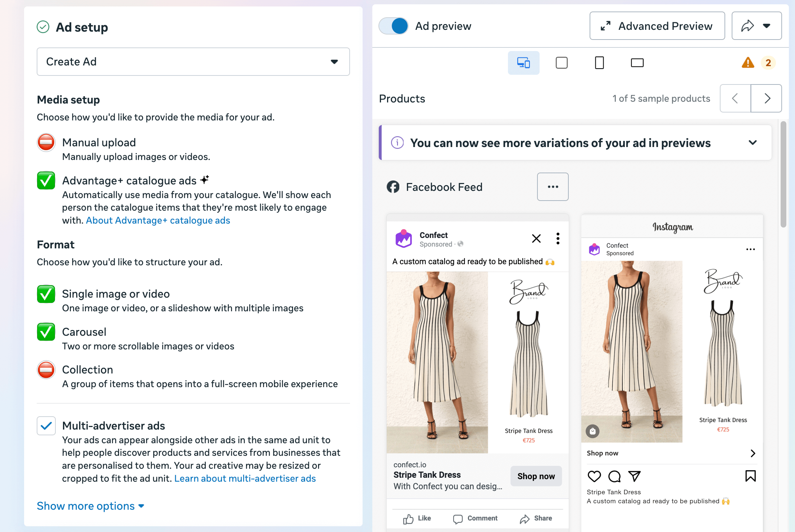The width and height of the screenshot is (795, 532).
Task: Dismiss the Confect ad with X icon
Action: coord(536,238)
